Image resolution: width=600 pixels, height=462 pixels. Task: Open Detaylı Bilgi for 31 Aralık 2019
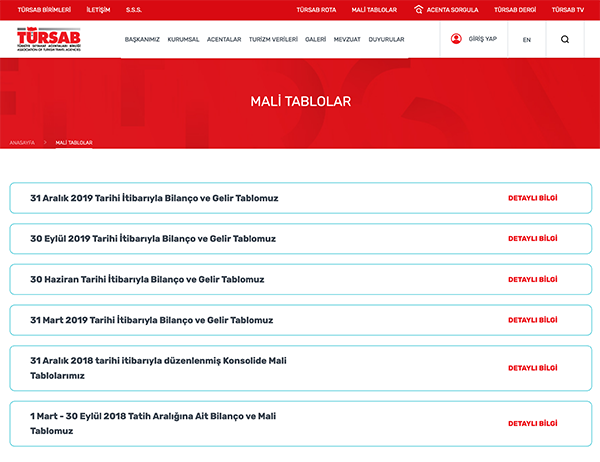532,198
